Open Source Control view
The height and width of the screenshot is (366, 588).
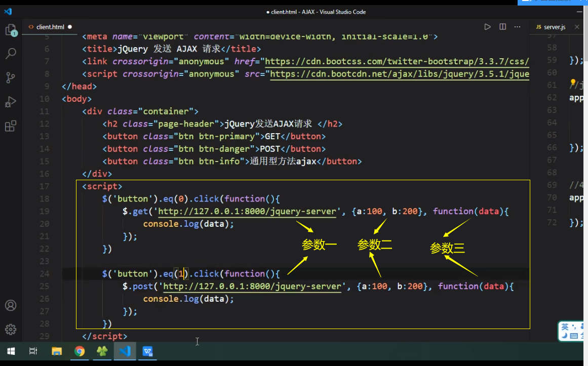coord(11,77)
